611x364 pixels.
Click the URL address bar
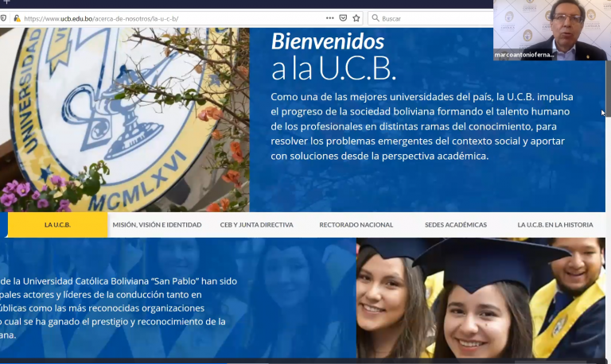pyautogui.click(x=159, y=17)
